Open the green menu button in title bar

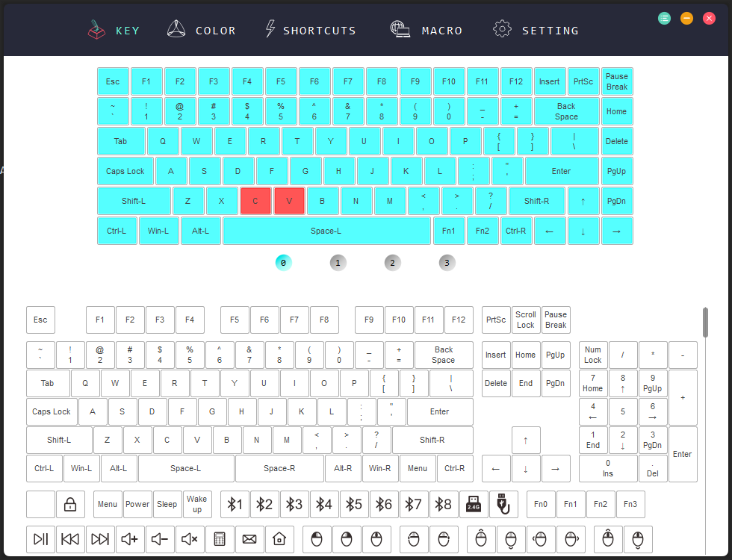click(664, 19)
